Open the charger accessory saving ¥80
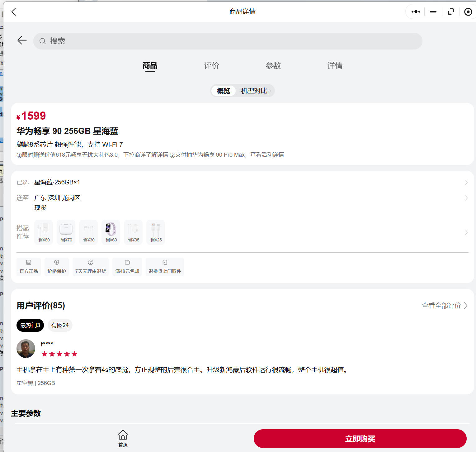Image resolution: width=476 pixels, height=452 pixels. (44, 232)
